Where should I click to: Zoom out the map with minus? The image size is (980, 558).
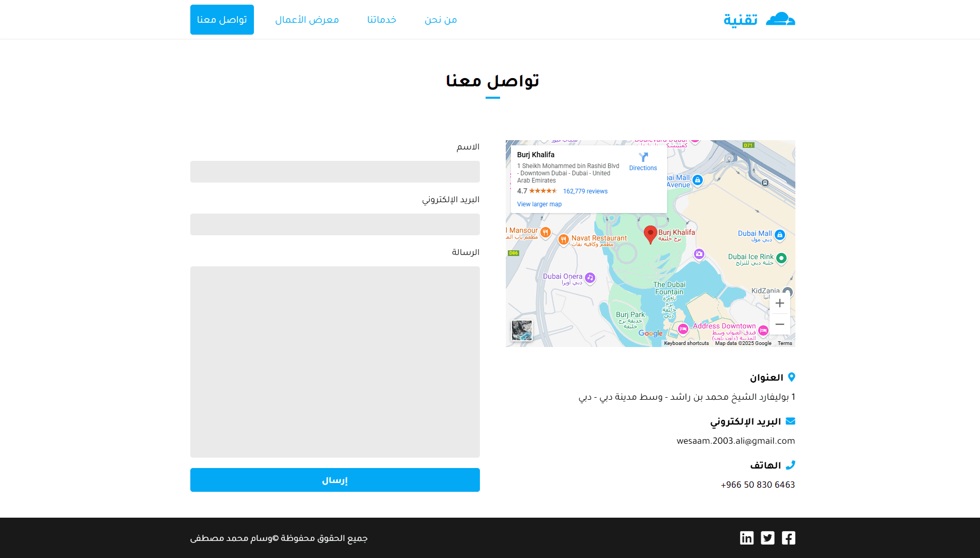coord(780,324)
